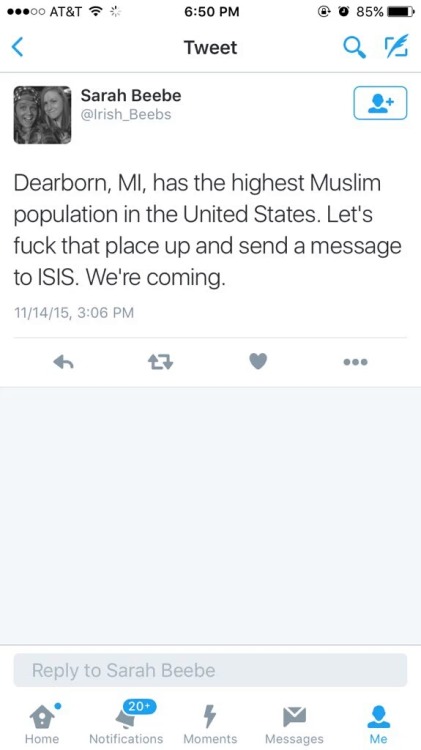The width and height of the screenshot is (421, 750).
Task: Like the tweet with heart icon
Action: 258,362
